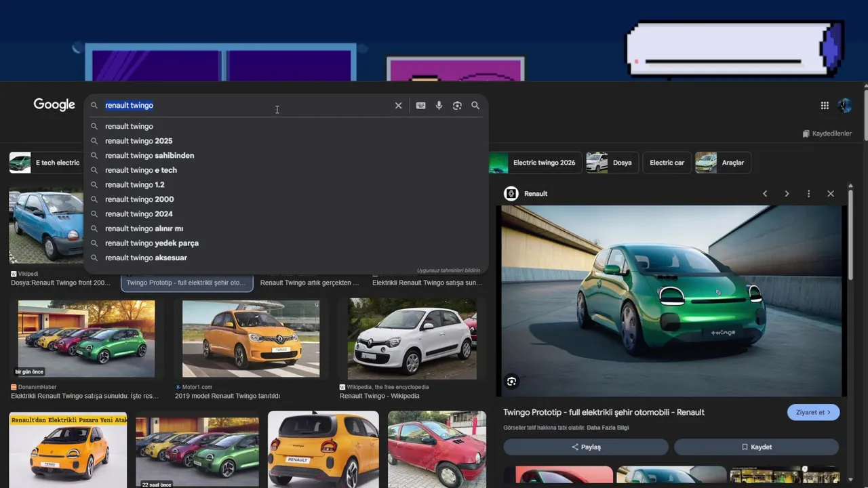Click the Kaydet save button

pyautogui.click(x=756, y=447)
